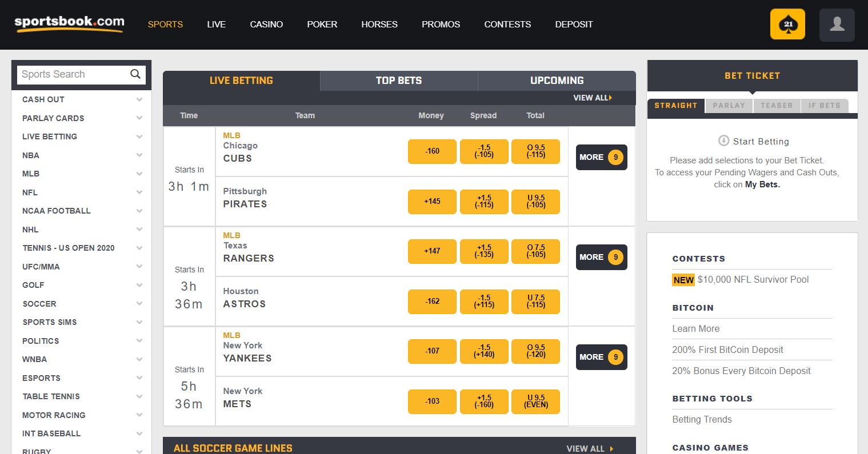This screenshot has width=868, height=454.
Task: Open CONTESTS in the top navigation
Action: pyautogui.click(x=507, y=25)
